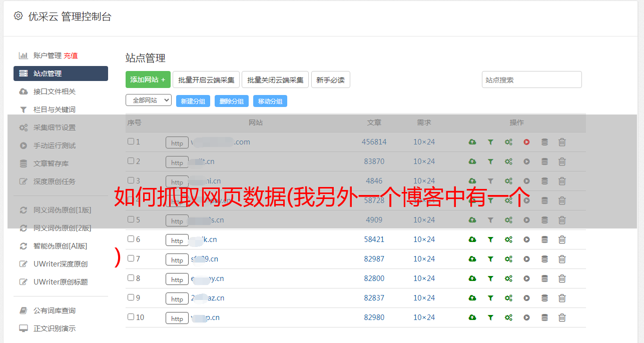Select the row 10 checkbox

pyautogui.click(x=131, y=317)
